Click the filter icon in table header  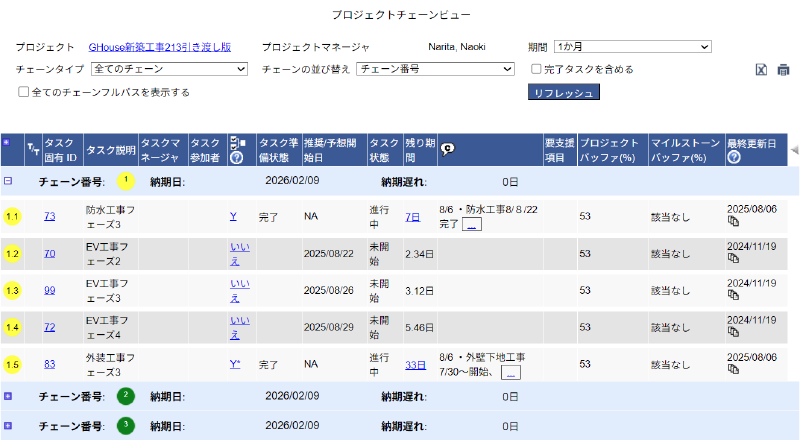(32, 150)
